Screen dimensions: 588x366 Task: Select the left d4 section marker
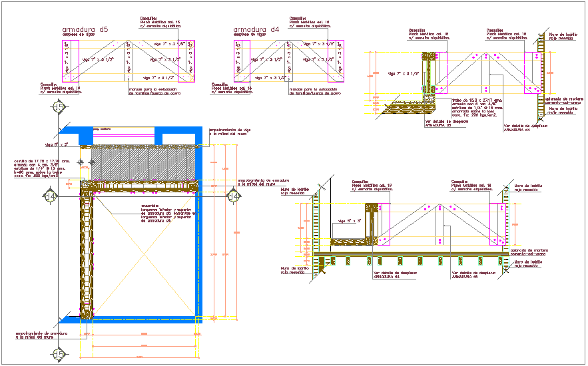51,196
